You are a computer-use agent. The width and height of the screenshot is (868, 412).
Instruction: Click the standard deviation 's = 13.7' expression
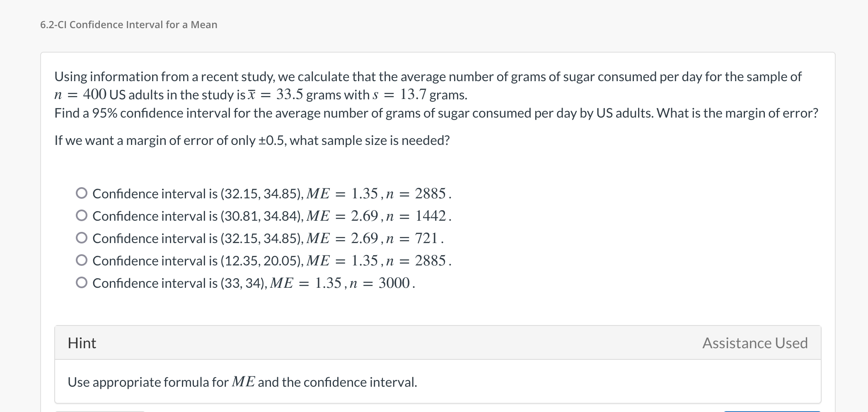click(399, 95)
